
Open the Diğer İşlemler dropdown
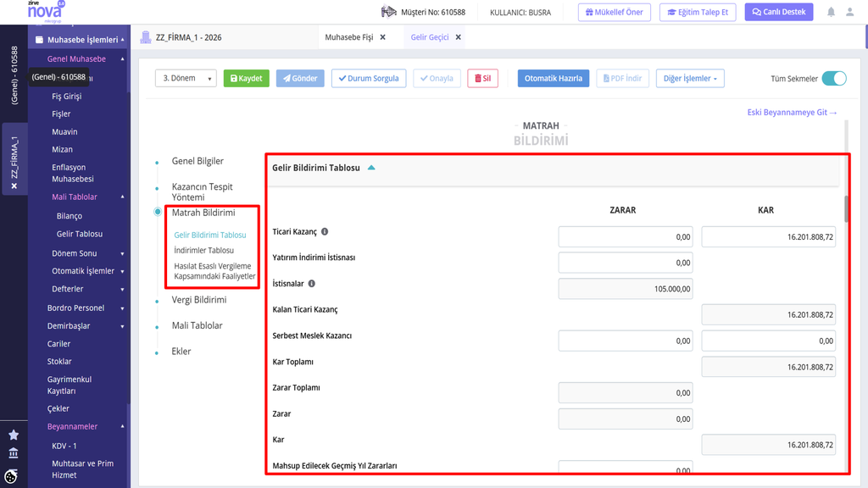(x=690, y=79)
